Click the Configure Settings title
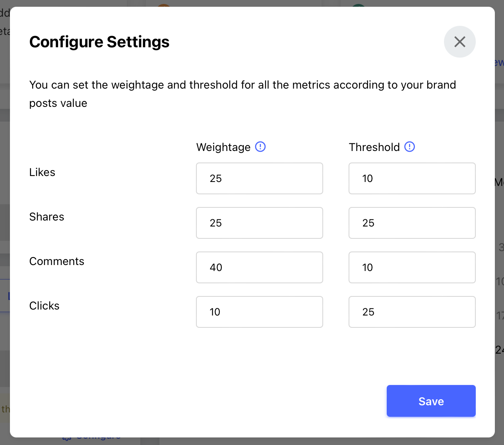This screenshot has width=504, height=445. tap(99, 42)
